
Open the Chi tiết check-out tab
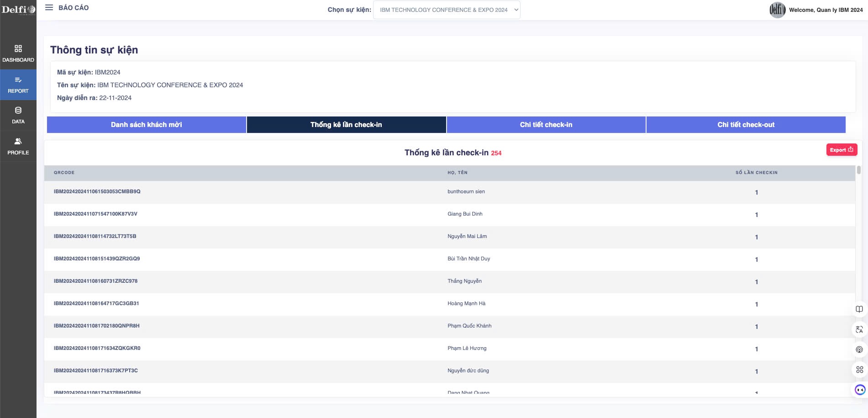pos(746,125)
